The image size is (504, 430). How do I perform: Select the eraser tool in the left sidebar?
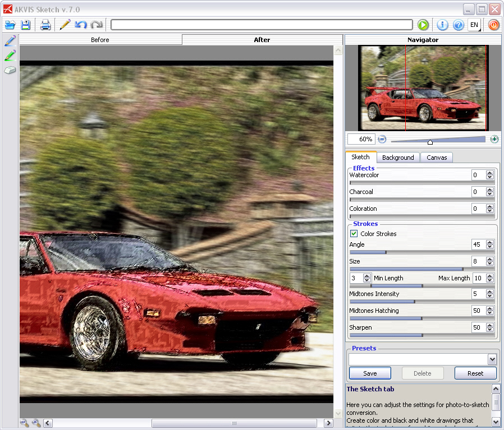coord(10,70)
